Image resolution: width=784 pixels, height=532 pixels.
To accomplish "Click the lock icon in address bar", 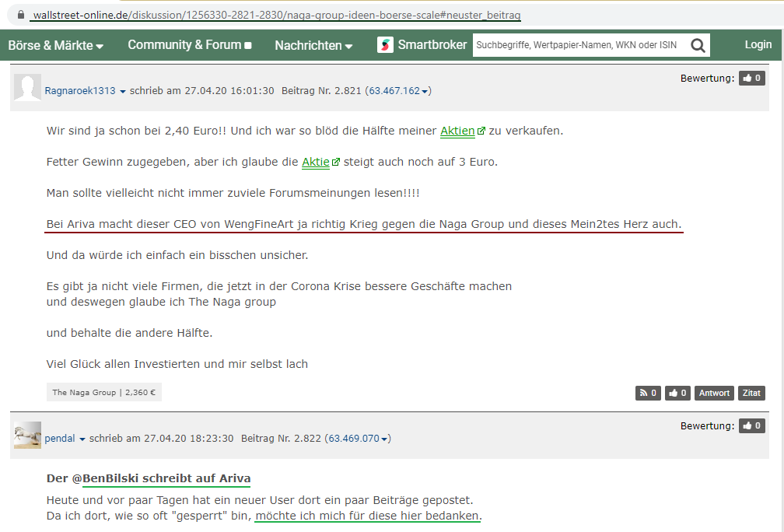I will pos(20,15).
